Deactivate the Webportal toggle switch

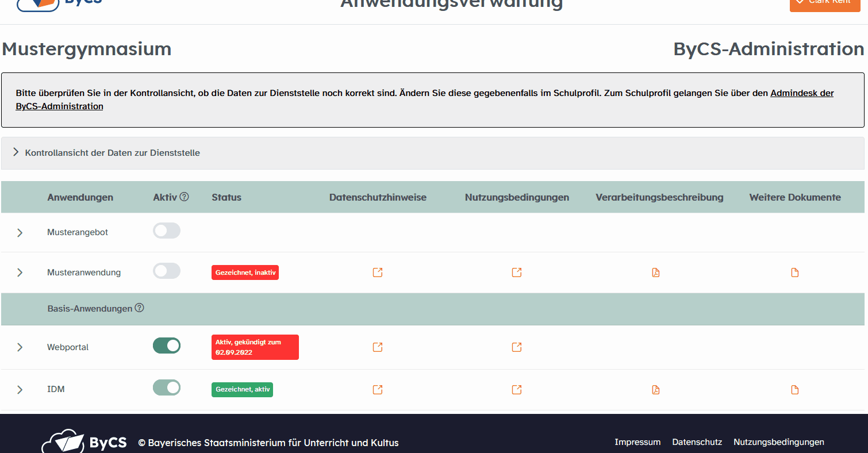point(166,345)
